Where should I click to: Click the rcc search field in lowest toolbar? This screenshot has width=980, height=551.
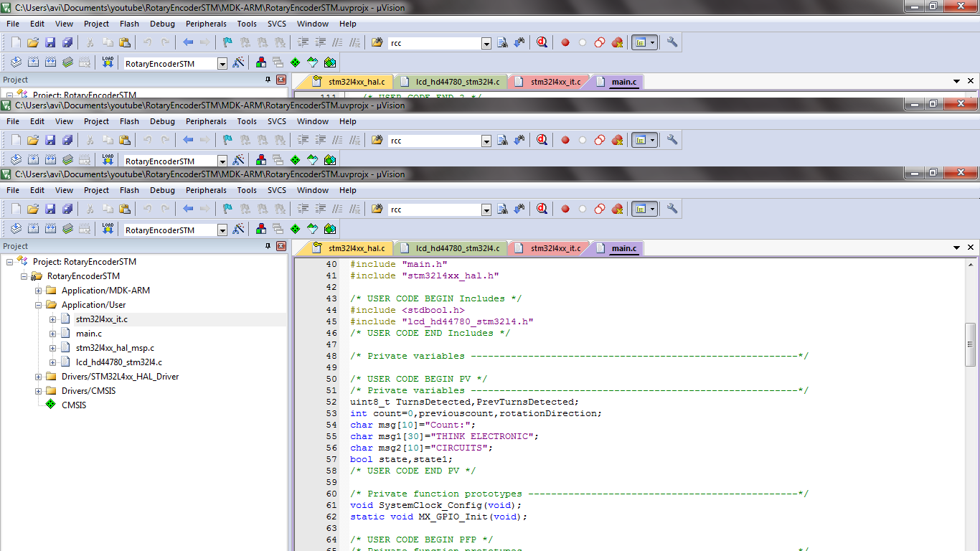tap(434, 209)
